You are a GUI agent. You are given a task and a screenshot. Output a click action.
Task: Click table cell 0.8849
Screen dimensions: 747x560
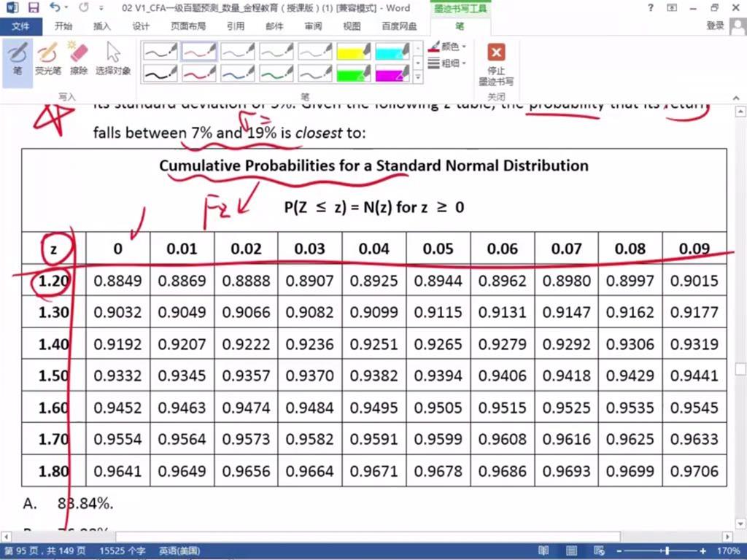(117, 281)
